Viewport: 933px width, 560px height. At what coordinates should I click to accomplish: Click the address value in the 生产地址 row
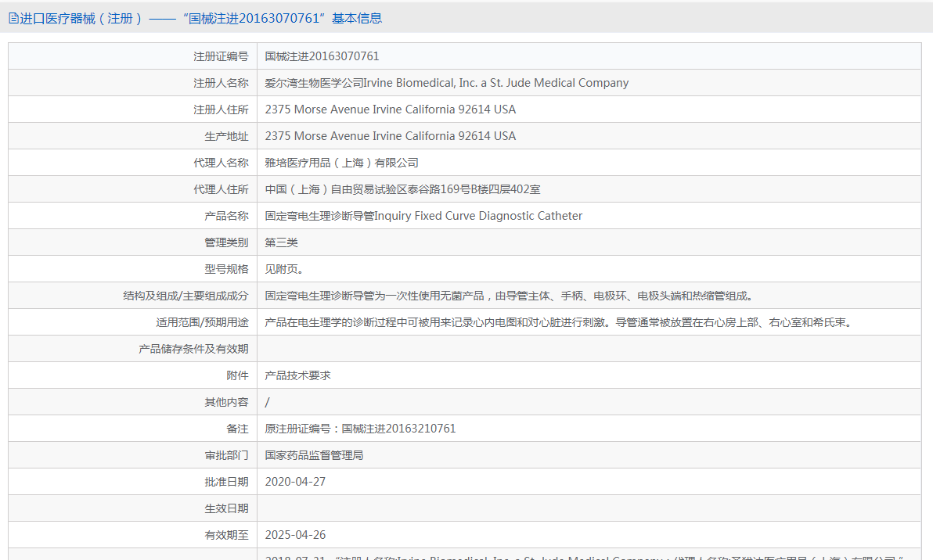(x=391, y=136)
